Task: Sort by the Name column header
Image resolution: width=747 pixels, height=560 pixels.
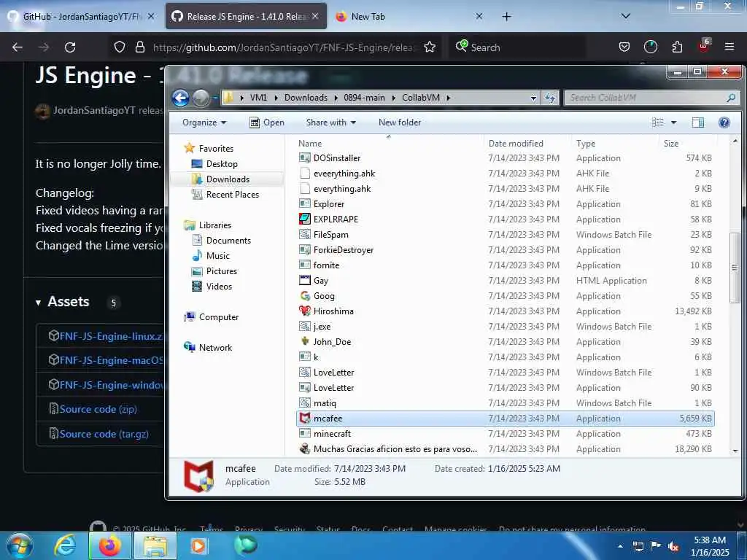Action: [x=310, y=144]
